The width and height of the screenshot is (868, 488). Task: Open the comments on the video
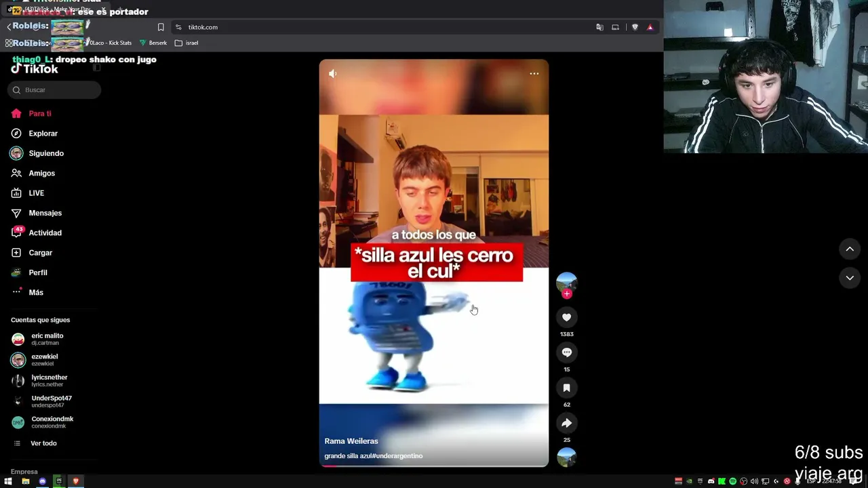[x=567, y=352]
